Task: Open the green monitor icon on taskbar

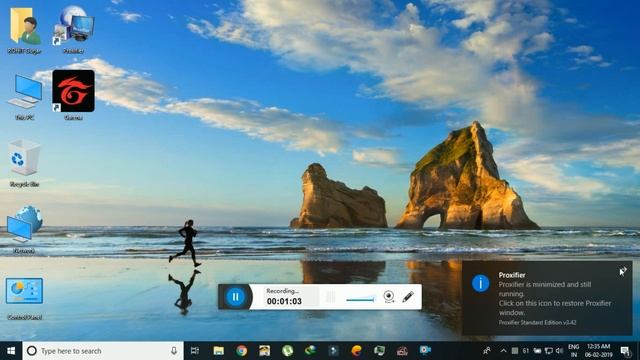Action: 379,351
